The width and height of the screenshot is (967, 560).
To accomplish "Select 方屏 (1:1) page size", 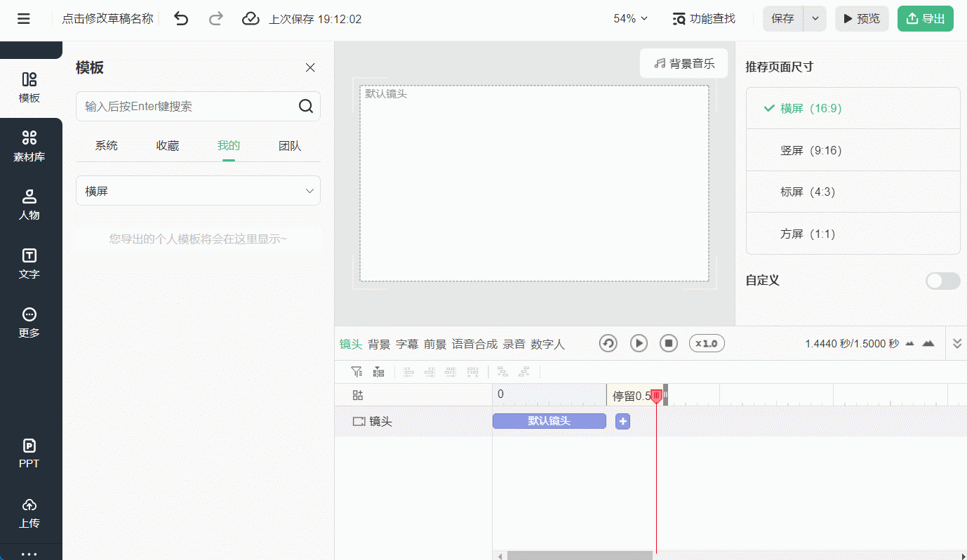I will point(853,234).
